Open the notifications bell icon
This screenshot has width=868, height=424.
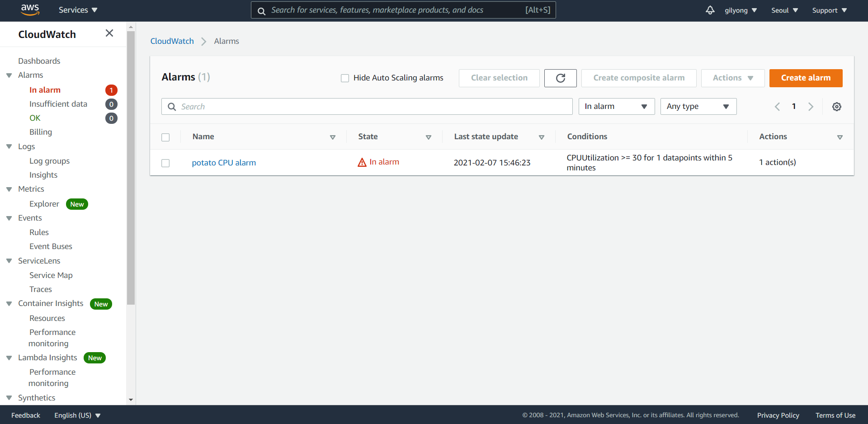point(710,10)
